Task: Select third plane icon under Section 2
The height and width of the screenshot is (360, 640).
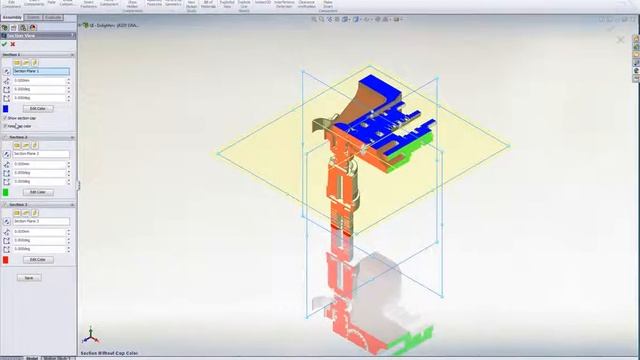Action: (x=35, y=145)
